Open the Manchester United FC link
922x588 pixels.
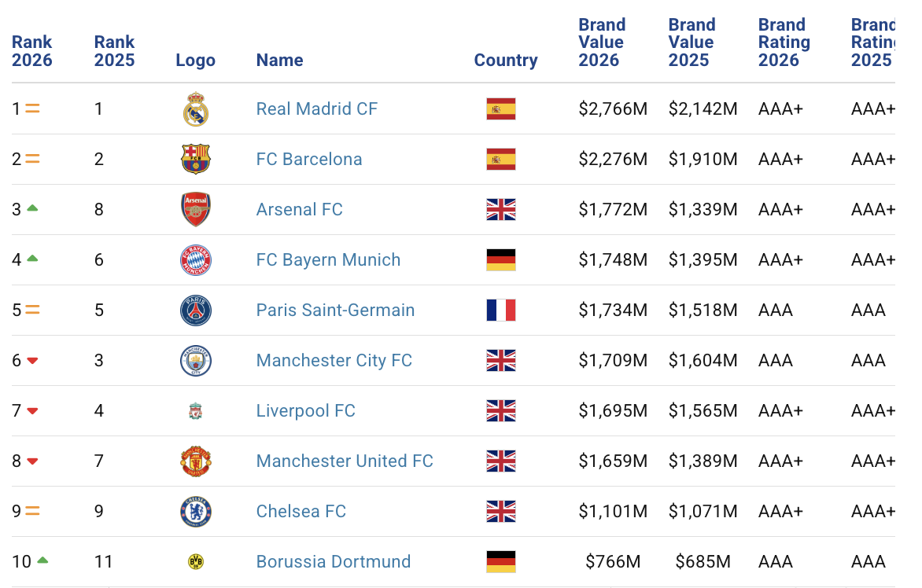[x=345, y=461]
